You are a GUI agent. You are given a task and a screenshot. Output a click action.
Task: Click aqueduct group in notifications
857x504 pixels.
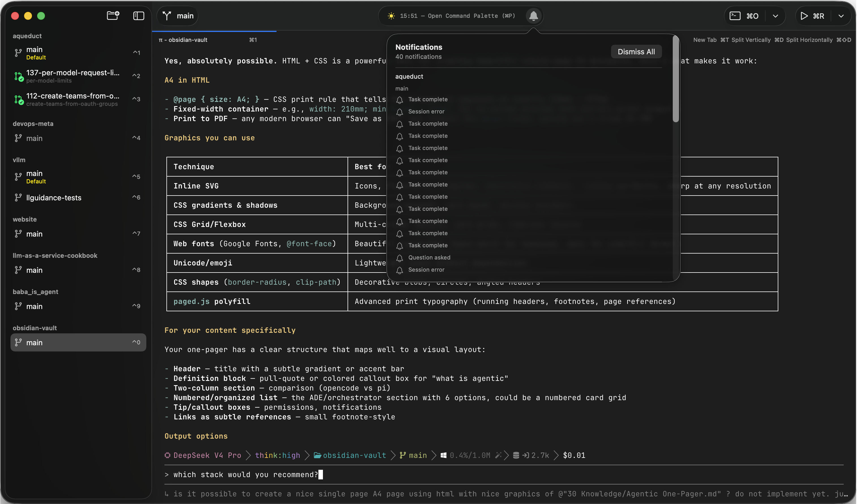click(x=409, y=76)
